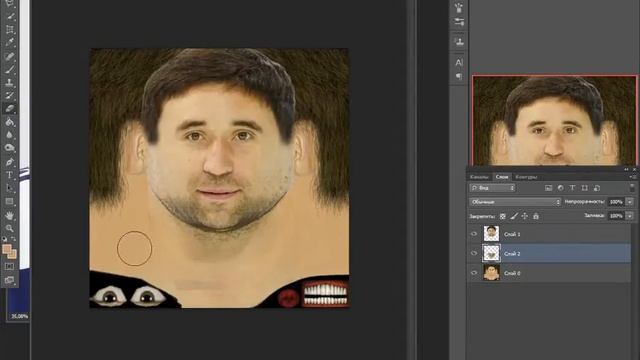Select the Rectangle shape tool
640x360 pixels.
tap(10, 202)
